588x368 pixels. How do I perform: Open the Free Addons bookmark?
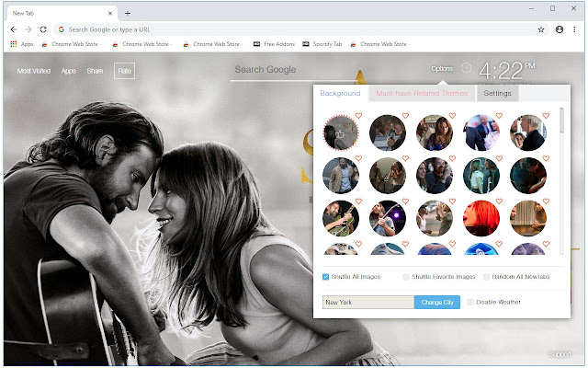(274, 44)
